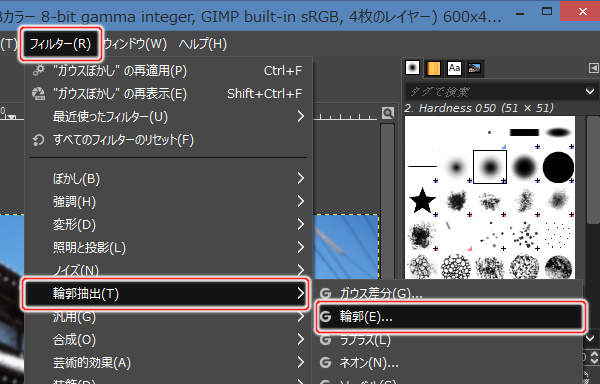Switch to the Patterns tab icon
The width and height of the screenshot is (600, 384).
tap(433, 68)
